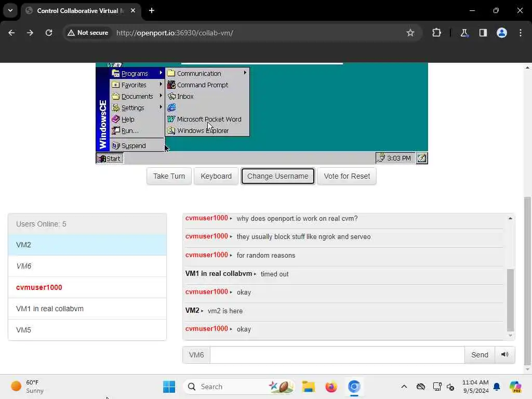Screen dimensions: 532x399
Task: Reload the page
Action: pyautogui.click(x=49, y=33)
